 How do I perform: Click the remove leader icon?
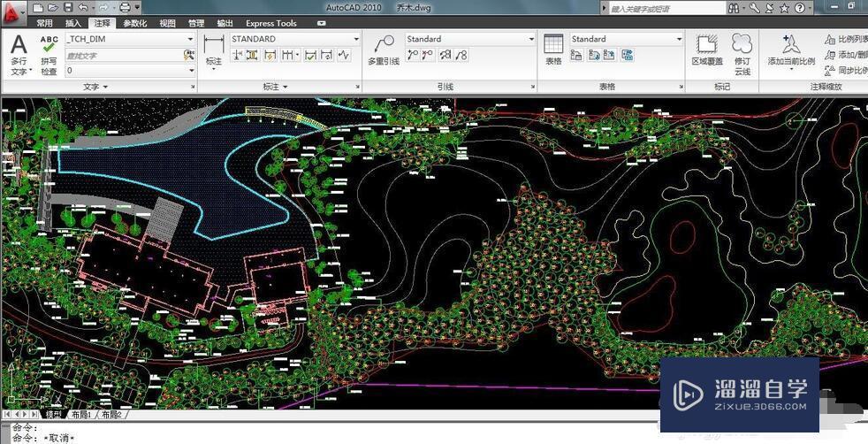[427, 55]
